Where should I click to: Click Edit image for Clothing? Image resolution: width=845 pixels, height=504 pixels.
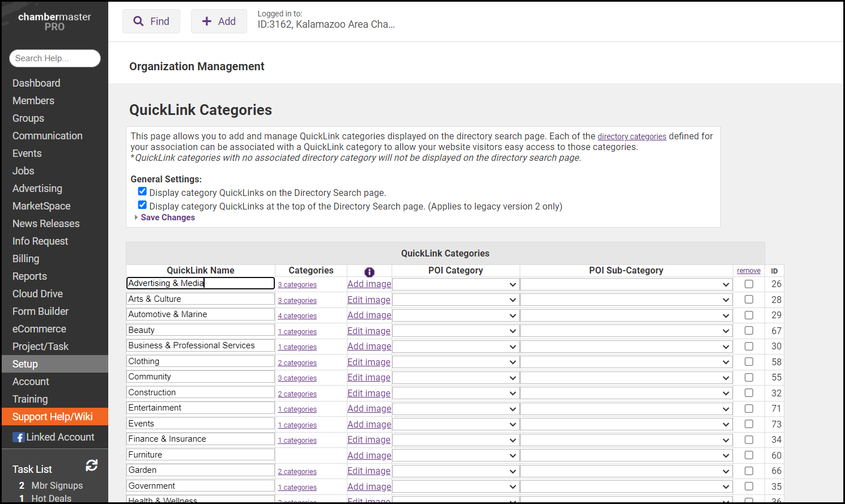coord(369,362)
